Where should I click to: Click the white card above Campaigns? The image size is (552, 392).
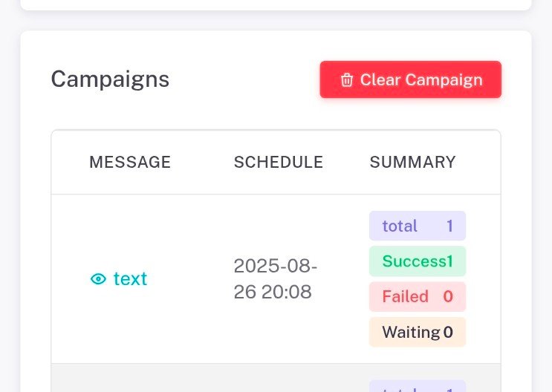(x=276, y=4)
